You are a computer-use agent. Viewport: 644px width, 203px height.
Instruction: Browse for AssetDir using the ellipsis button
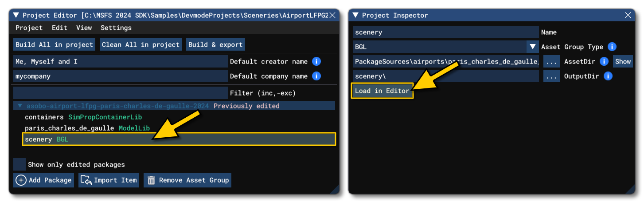point(551,62)
